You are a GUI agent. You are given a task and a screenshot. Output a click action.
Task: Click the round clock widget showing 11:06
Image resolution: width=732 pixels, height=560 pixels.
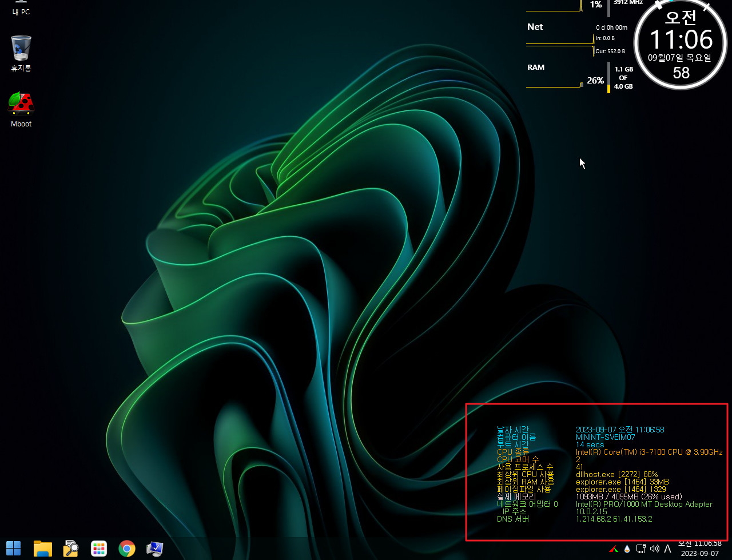681,43
